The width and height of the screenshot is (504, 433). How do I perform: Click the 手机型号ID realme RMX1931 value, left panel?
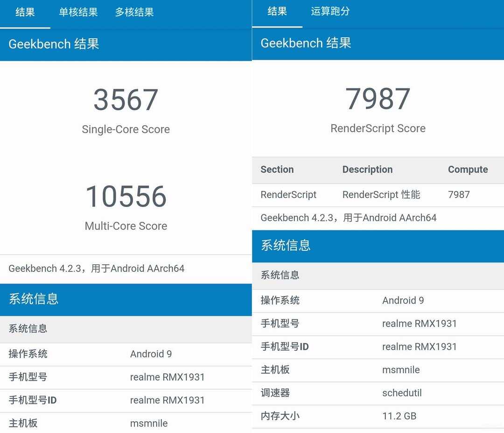[167, 400]
